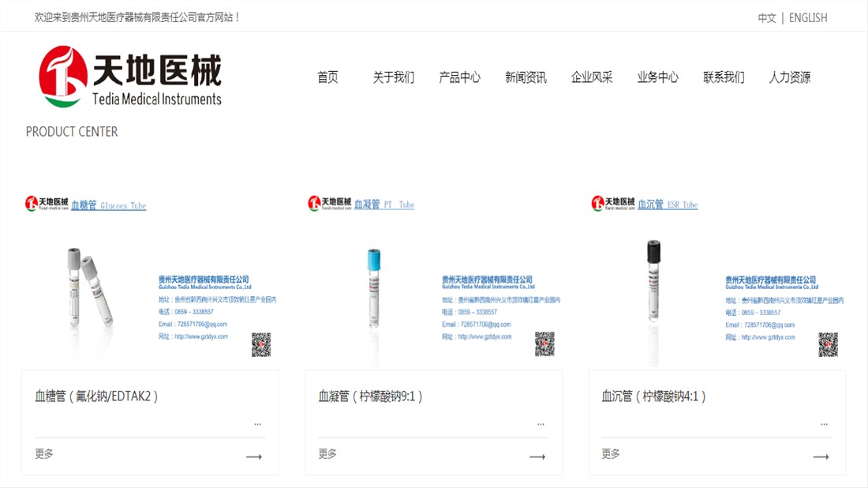Click the 血沉管 ESR Tube link
Screen dimensions: 868x488
[x=668, y=205]
